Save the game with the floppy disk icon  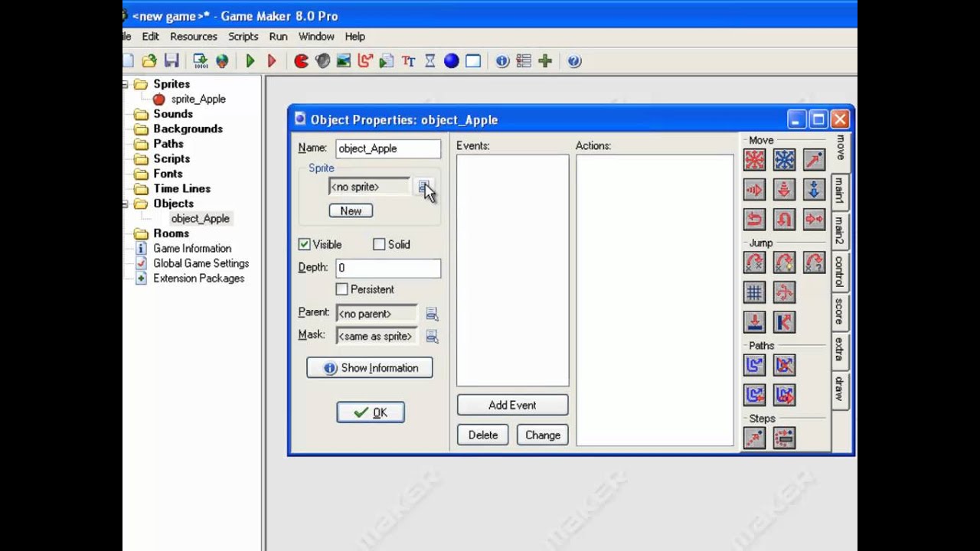point(171,61)
